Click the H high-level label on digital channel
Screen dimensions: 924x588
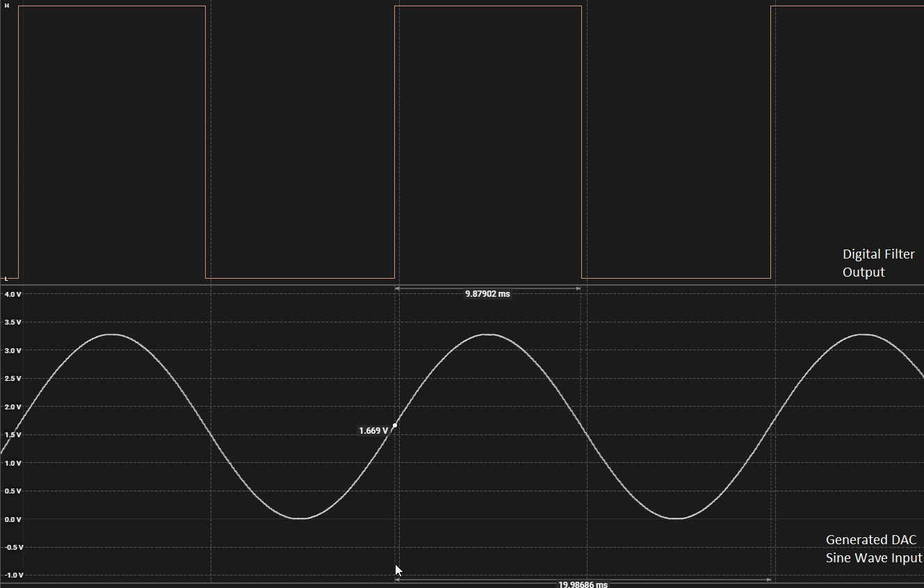tap(7, 6)
